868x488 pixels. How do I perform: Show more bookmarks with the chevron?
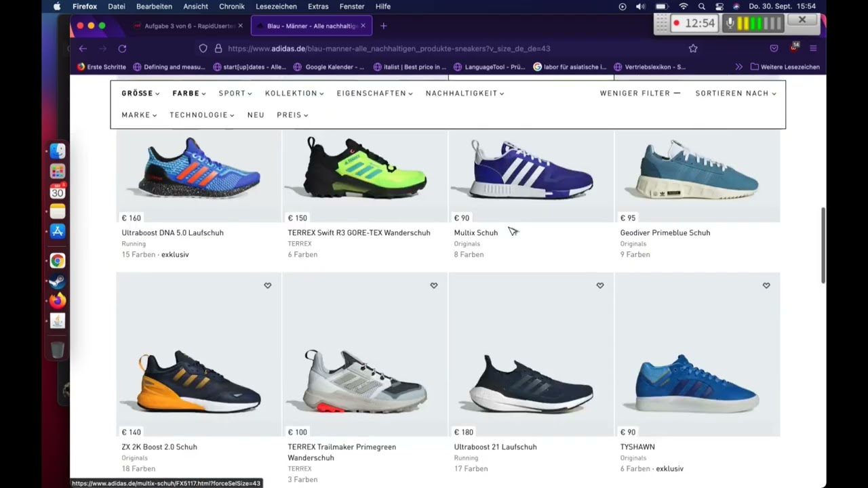[738, 67]
